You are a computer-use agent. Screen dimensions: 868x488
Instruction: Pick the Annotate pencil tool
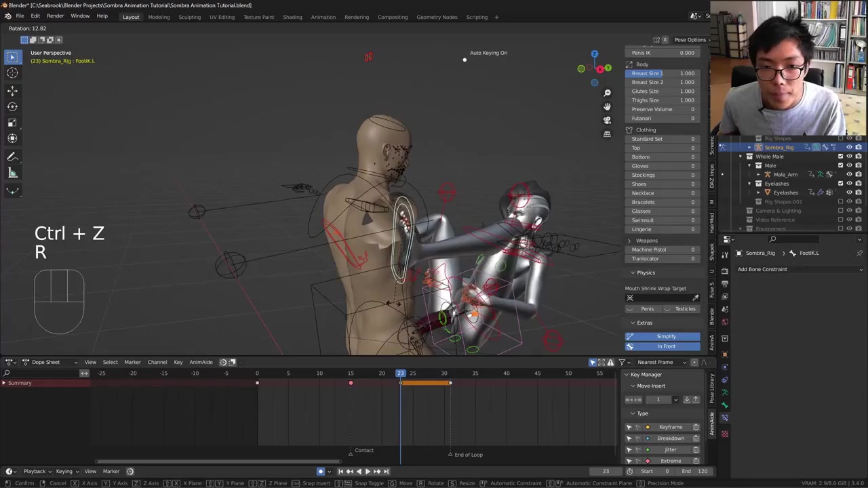coord(12,157)
